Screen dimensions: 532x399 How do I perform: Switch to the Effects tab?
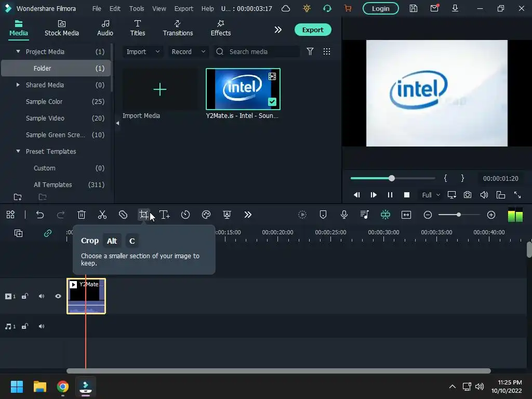point(220,28)
